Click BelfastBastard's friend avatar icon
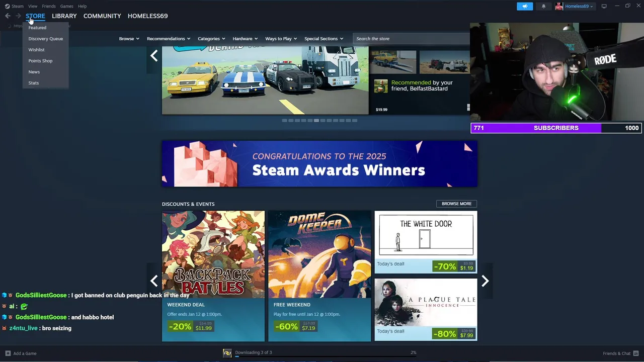 tap(380, 86)
